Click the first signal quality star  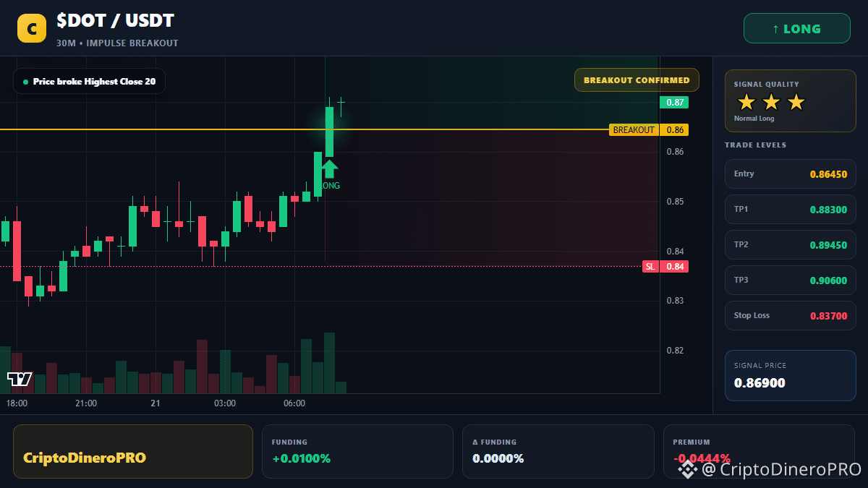pyautogui.click(x=746, y=102)
